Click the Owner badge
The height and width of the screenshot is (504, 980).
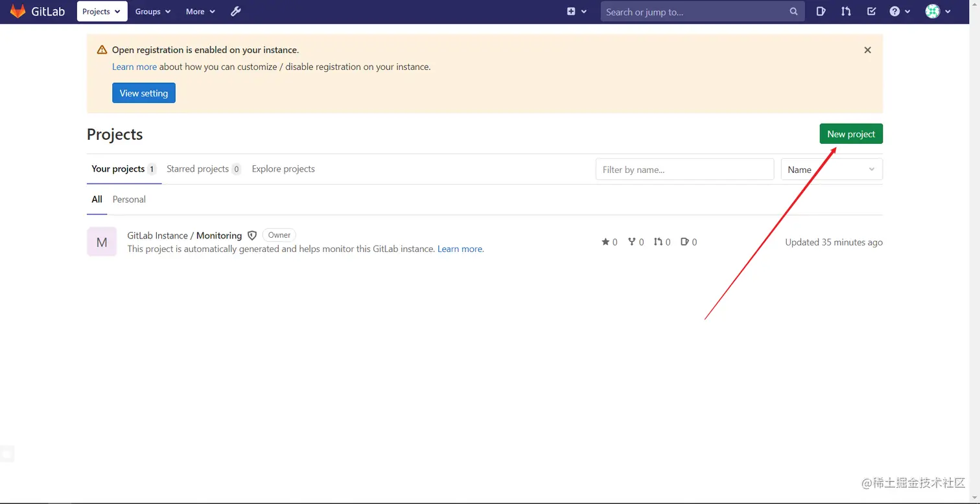pos(279,235)
